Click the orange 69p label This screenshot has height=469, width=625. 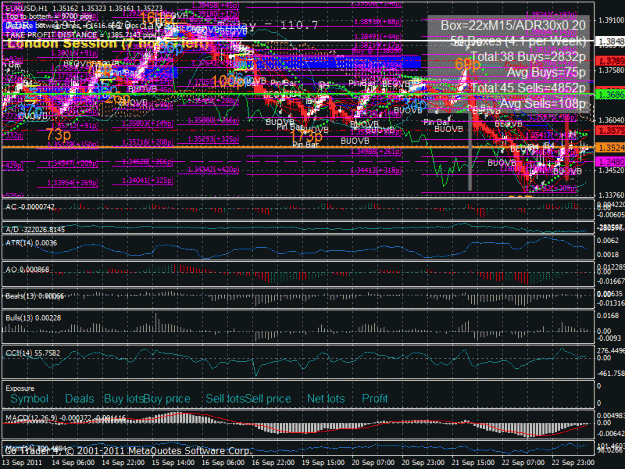click(467, 64)
